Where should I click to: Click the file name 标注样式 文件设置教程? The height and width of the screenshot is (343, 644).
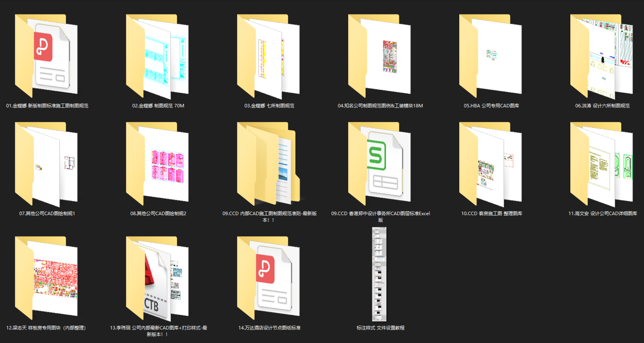[380, 328]
